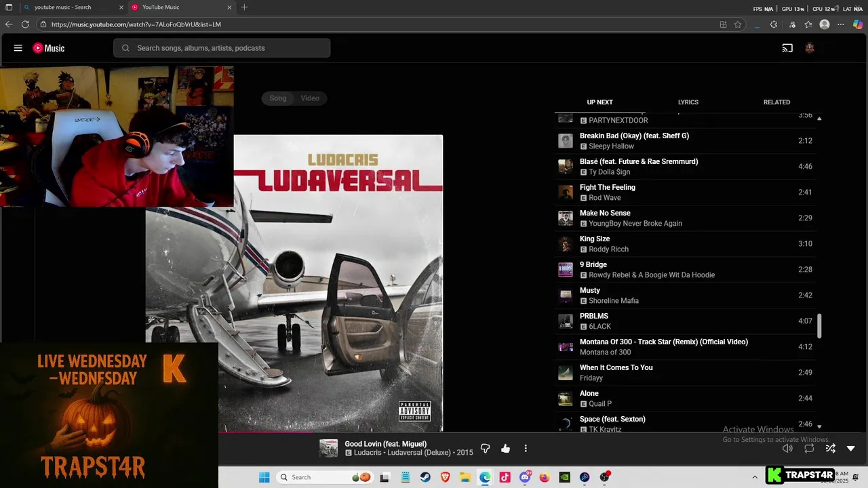This screenshot has width=868, height=488.
Task: Focus the Search songs, albums, artists field
Action: point(222,48)
